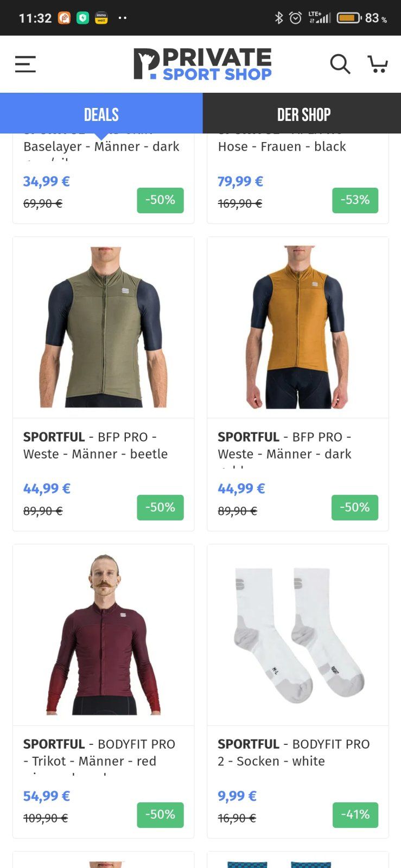
Task: Tap the Bluetooth status bar icon
Action: [x=279, y=18]
